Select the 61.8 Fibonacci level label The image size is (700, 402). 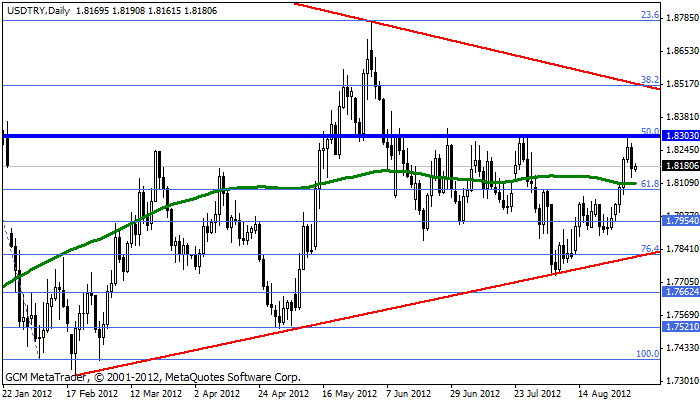[x=650, y=184]
